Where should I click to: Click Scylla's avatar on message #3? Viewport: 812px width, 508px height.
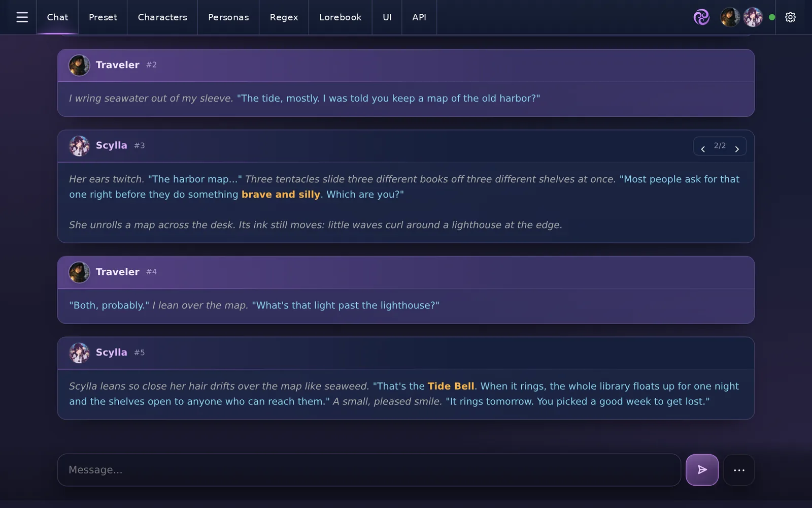(79, 146)
